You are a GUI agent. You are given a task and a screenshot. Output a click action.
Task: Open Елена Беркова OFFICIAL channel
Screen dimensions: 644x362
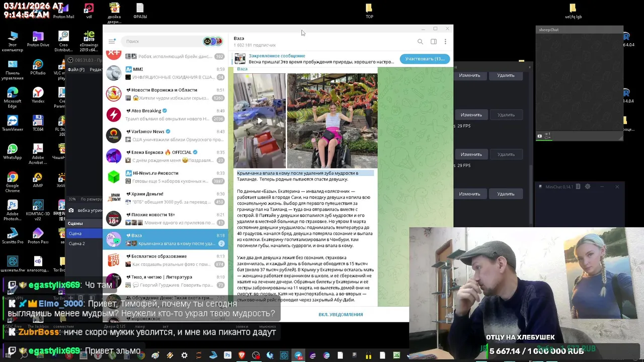(x=166, y=156)
